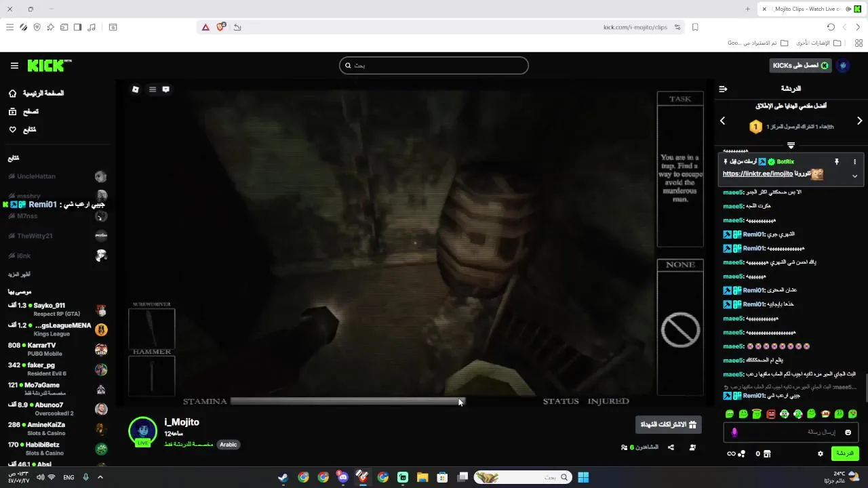Open the user profile avatar menu
868x488 pixels.
point(844,66)
